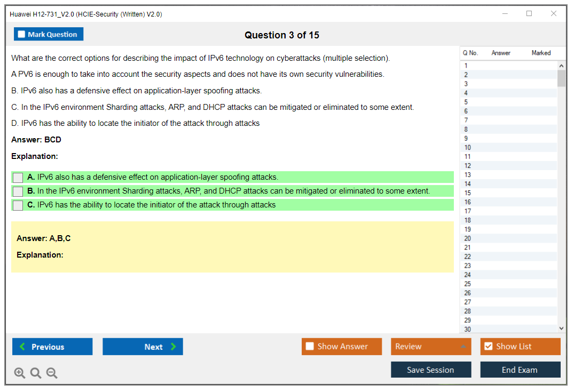The height and width of the screenshot is (392, 574).
Task: Click the zoom reset magnifier icon
Action: click(36, 373)
